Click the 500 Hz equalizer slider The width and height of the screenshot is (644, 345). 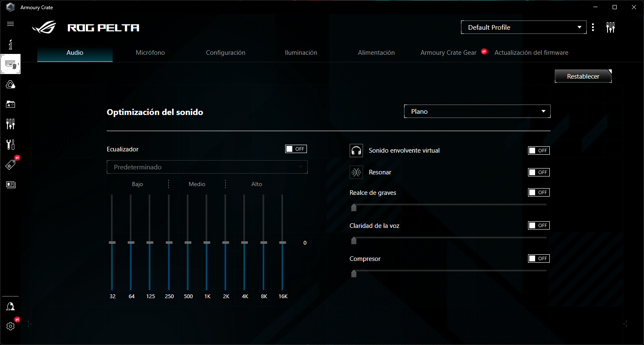point(188,243)
